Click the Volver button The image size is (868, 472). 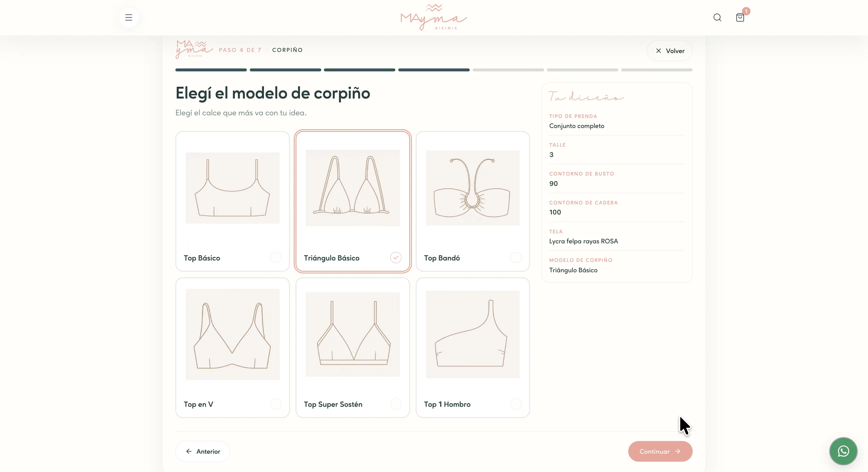(x=669, y=51)
